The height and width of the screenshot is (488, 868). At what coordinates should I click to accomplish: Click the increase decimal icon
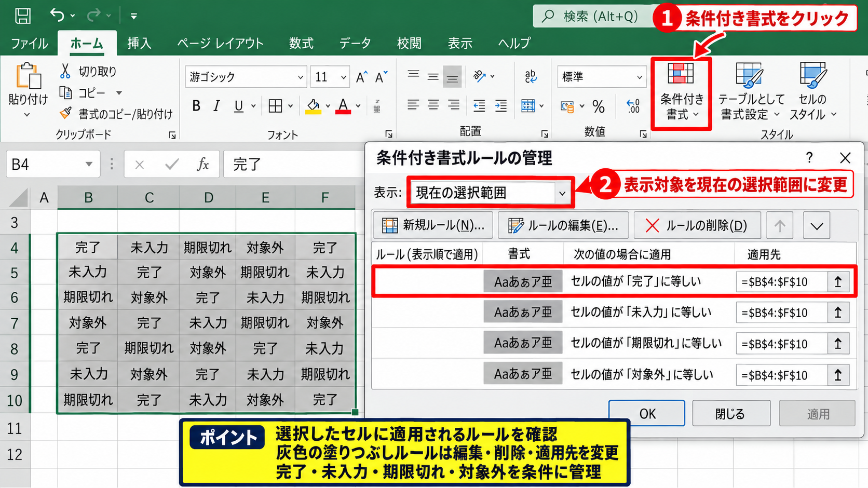click(x=633, y=106)
